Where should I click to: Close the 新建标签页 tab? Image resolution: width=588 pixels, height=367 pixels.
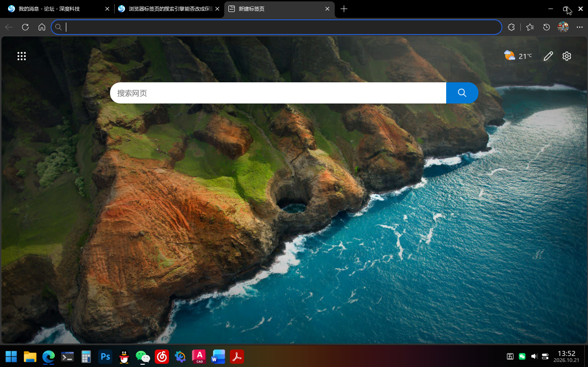[328, 9]
